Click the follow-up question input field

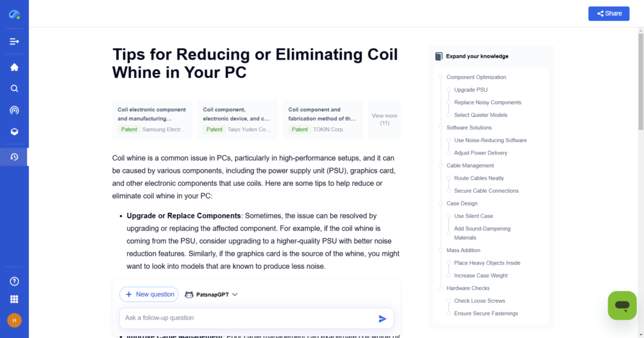point(248,318)
